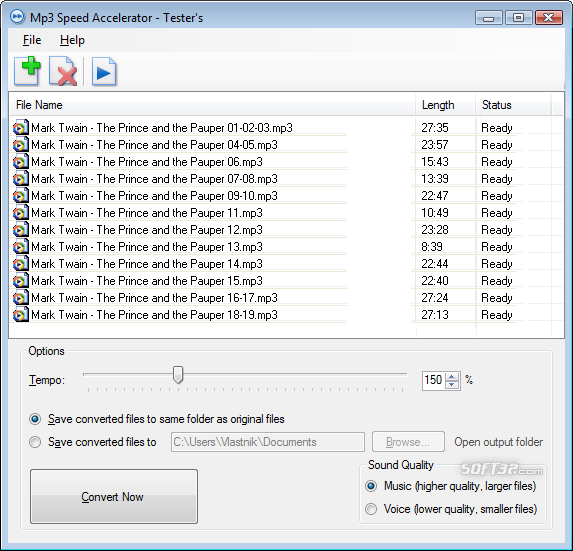
Task: Click the length value 15:43
Action: 435,162
